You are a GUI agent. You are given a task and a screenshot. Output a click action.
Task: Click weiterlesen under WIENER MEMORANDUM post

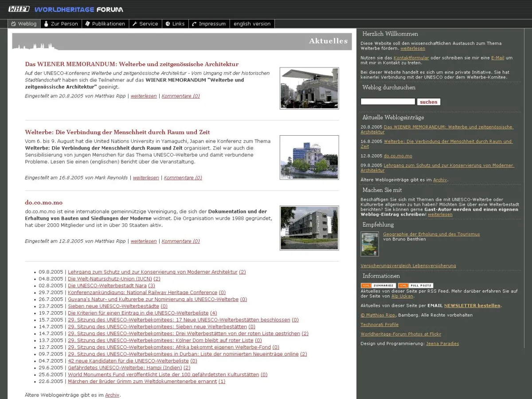pos(144,96)
